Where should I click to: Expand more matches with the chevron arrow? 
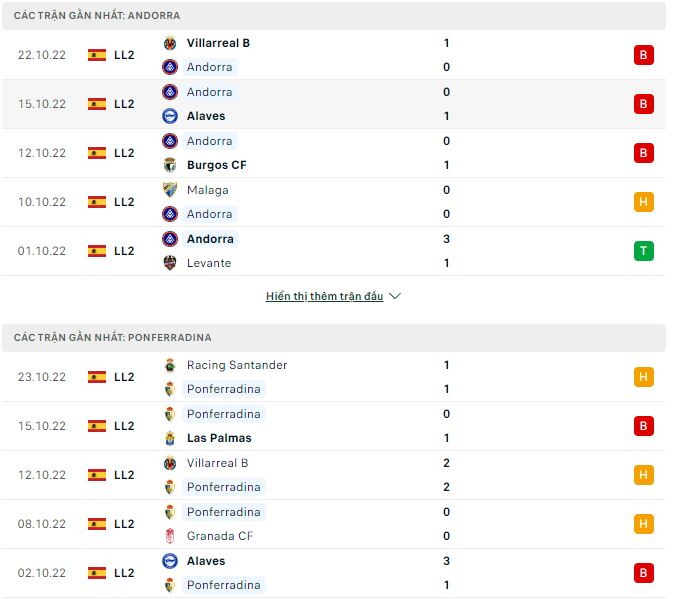pos(395,296)
